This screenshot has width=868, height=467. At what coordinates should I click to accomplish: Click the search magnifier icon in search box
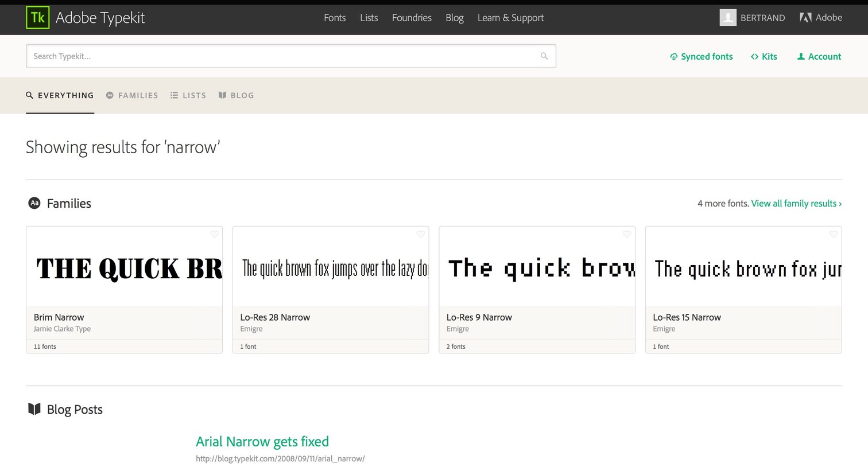tap(544, 56)
